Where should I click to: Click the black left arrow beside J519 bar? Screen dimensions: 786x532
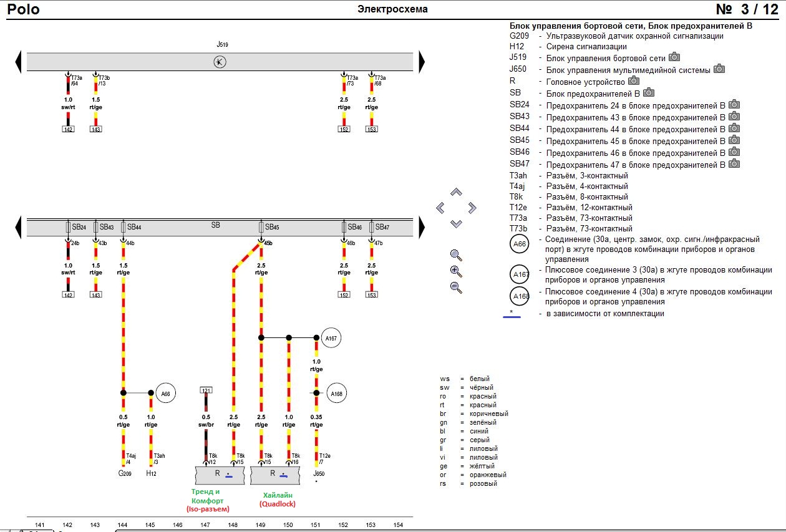pos(18,62)
